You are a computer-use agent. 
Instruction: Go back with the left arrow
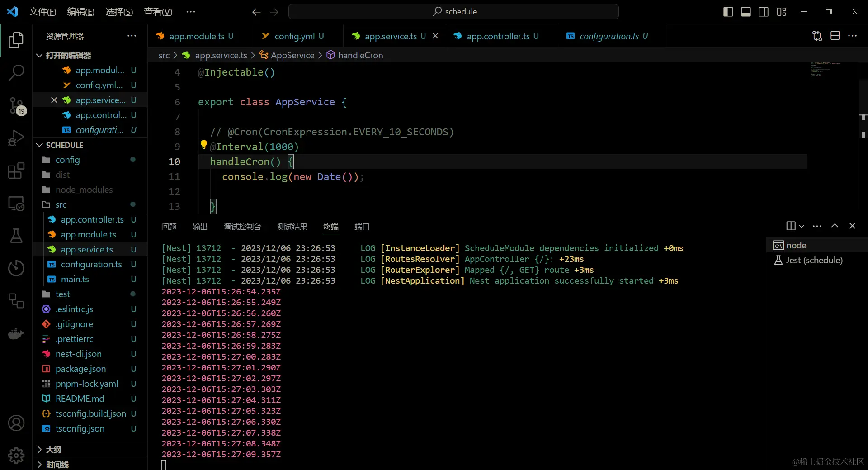point(256,12)
